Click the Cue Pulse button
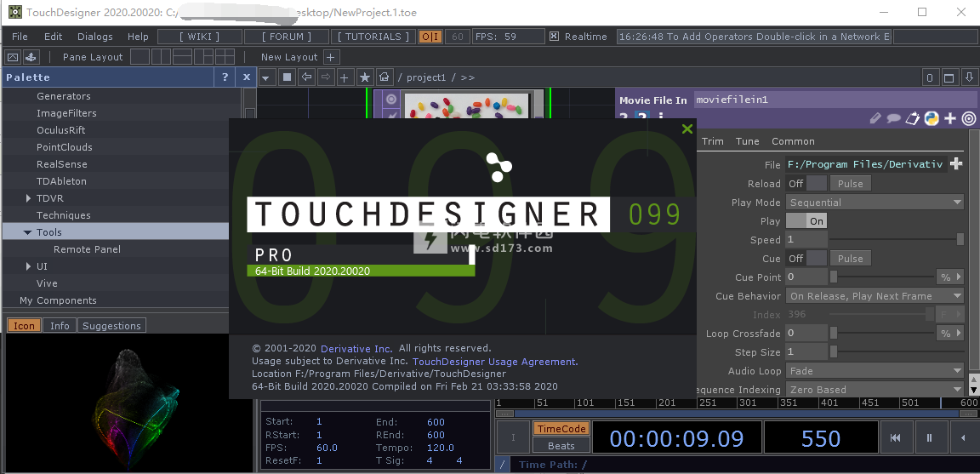 tap(850, 259)
